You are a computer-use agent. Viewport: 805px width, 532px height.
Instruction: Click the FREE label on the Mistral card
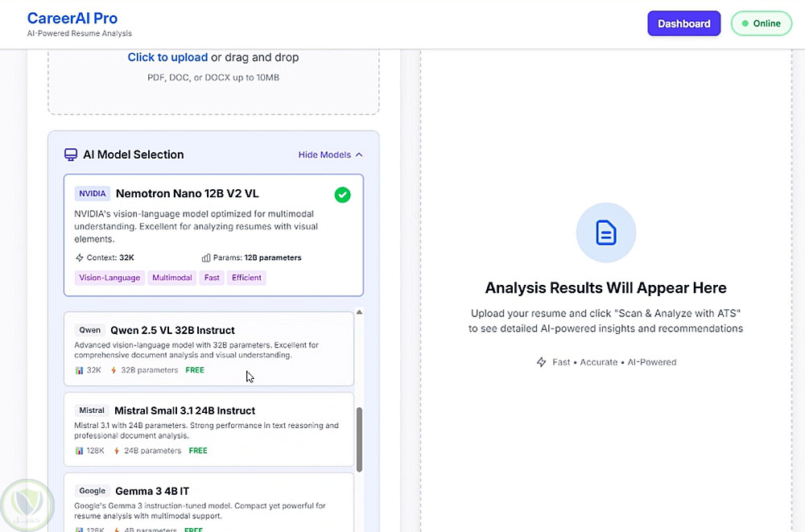198,451
